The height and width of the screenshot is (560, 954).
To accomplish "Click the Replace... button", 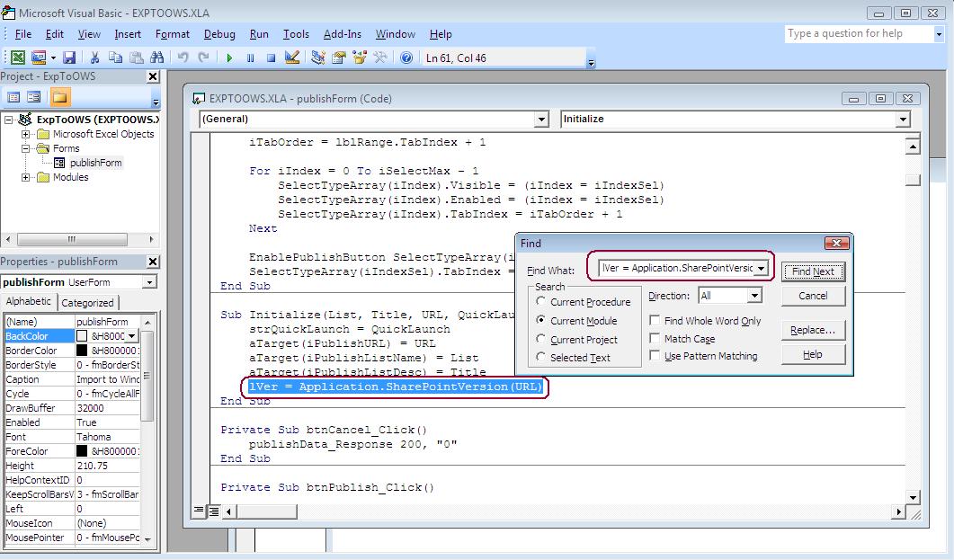I will pyautogui.click(x=813, y=330).
